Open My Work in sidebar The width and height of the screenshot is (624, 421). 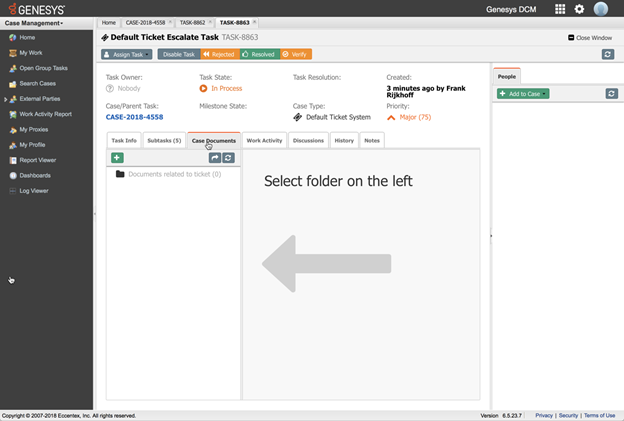[x=31, y=53]
